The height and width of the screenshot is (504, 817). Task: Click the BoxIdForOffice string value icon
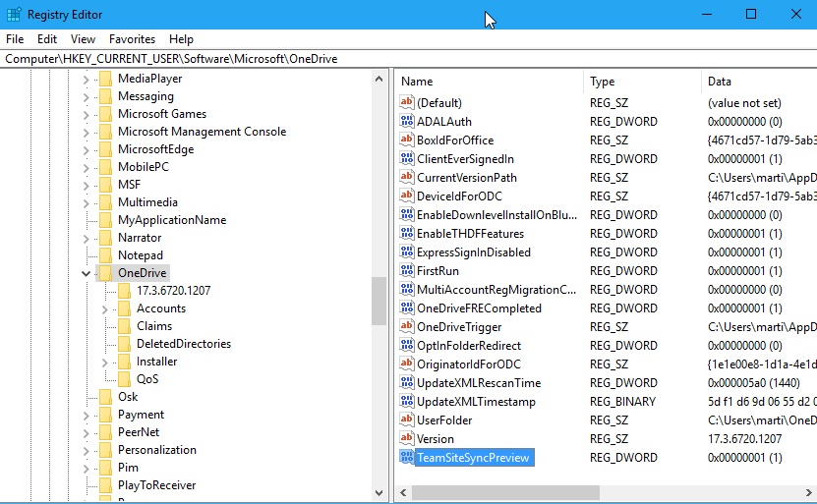point(406,140)
